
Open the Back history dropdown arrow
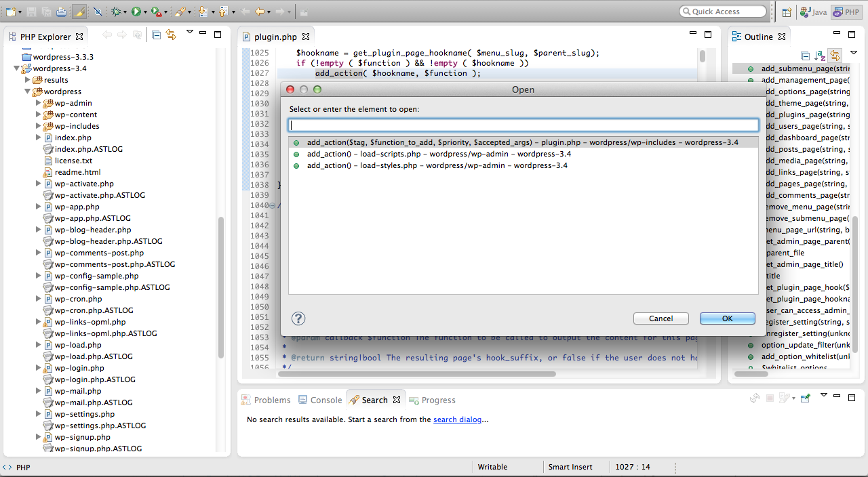tap(269, 12)
